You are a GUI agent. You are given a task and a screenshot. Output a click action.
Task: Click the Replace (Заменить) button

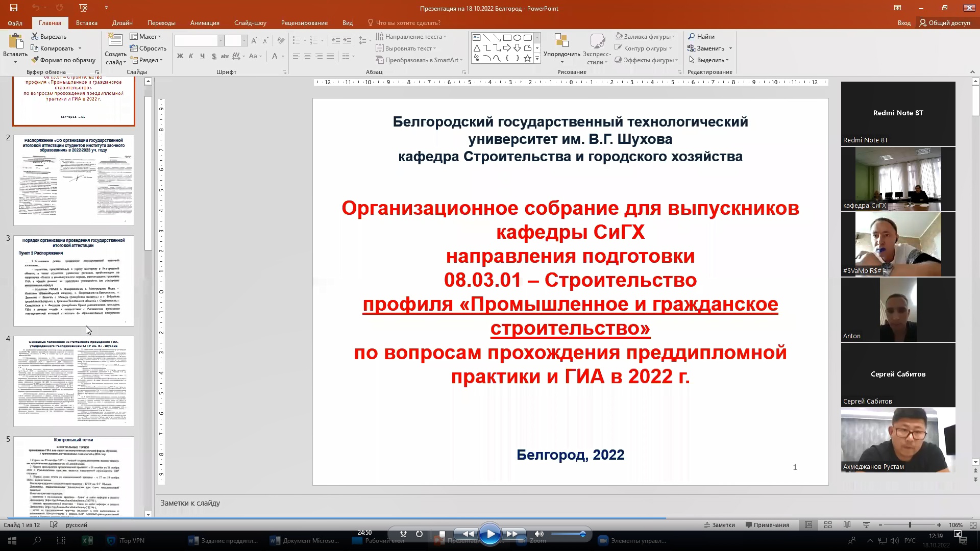tap(706, 48)
